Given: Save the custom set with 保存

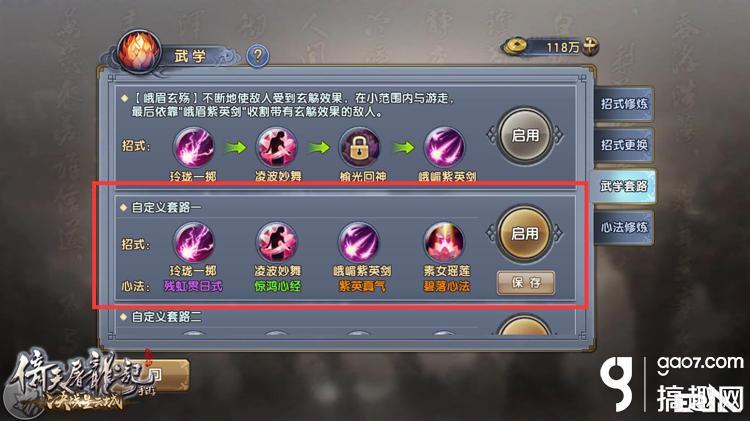Looking at the screenshot, I should [526, 282].
